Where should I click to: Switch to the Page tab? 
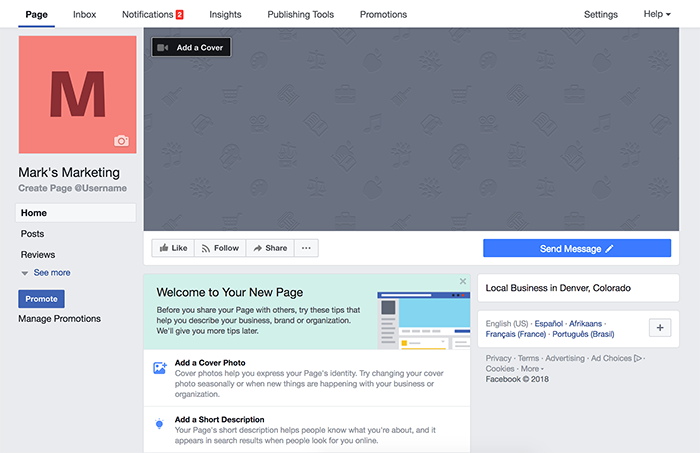click(37, 14)
